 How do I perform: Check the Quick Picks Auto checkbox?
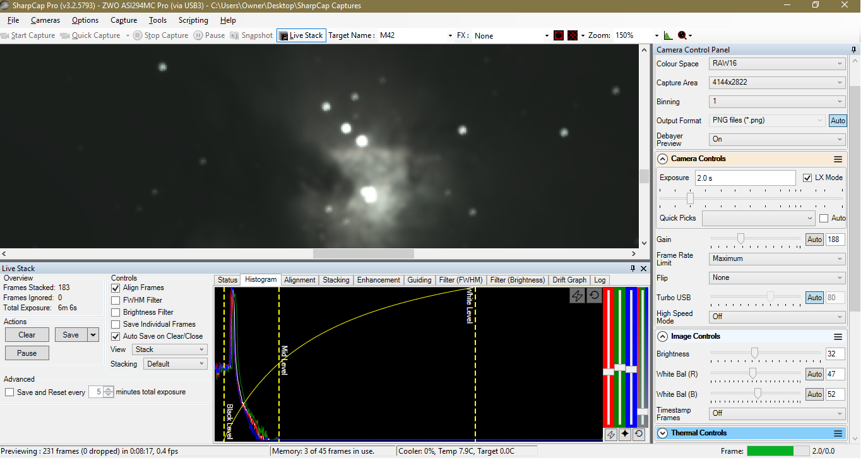tap(824, 218)
